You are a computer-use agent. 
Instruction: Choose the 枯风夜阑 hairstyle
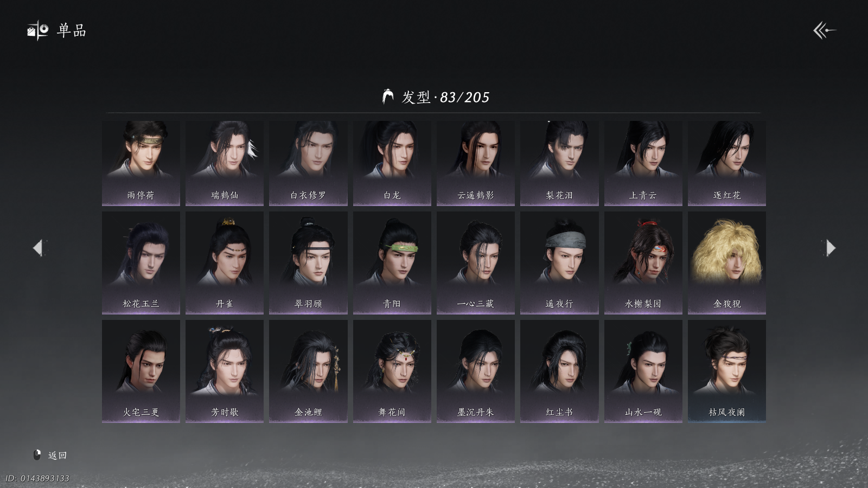(727, 371)
